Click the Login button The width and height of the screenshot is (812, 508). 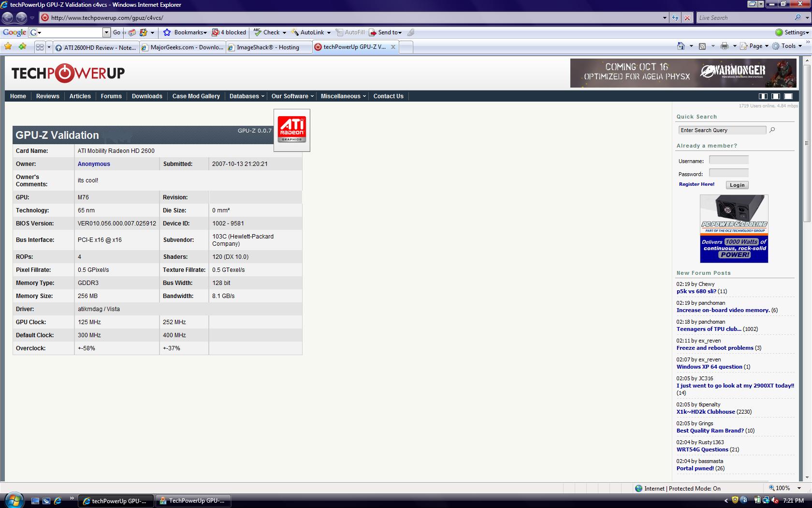click(737, 185)
